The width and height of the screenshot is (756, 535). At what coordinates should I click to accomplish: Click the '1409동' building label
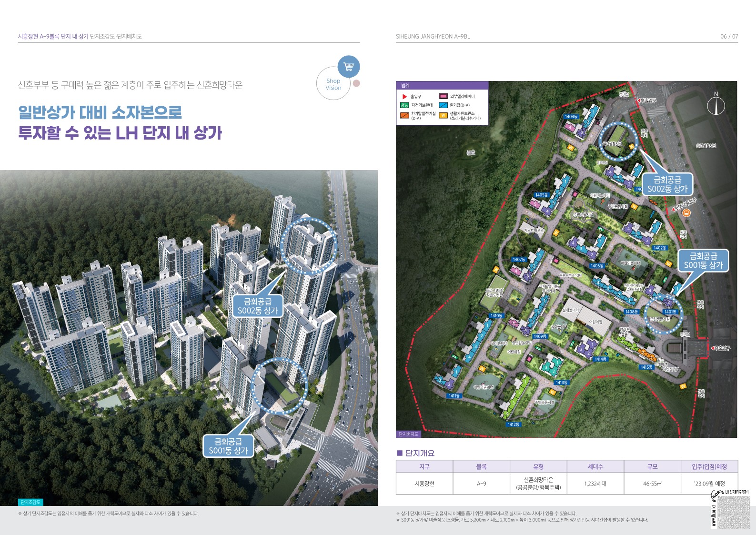tap(540, 336)
